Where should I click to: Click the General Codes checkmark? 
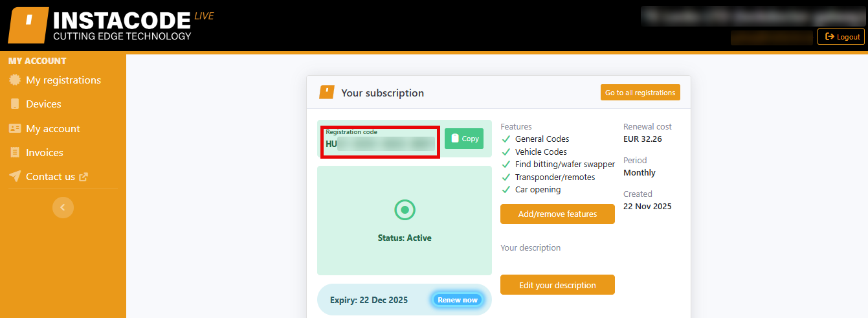tap(506, 139)
